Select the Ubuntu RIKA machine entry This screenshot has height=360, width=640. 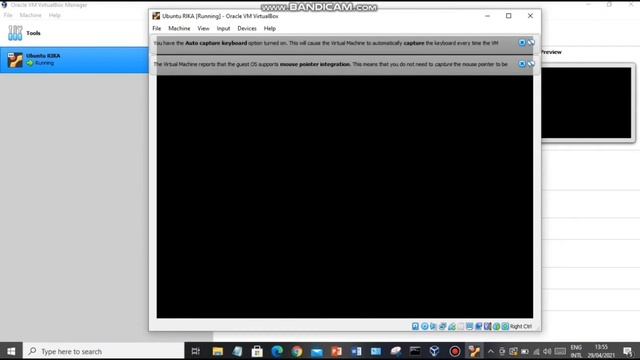(74, 60)
